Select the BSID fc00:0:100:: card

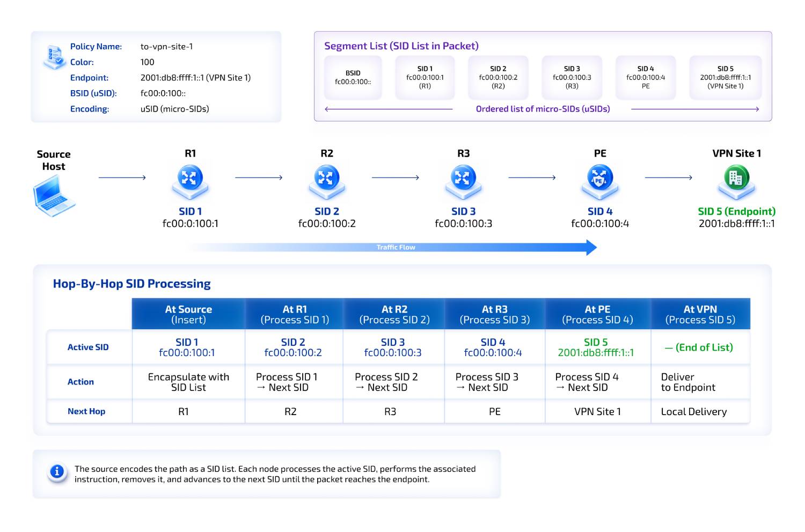(x=353, y=77)
